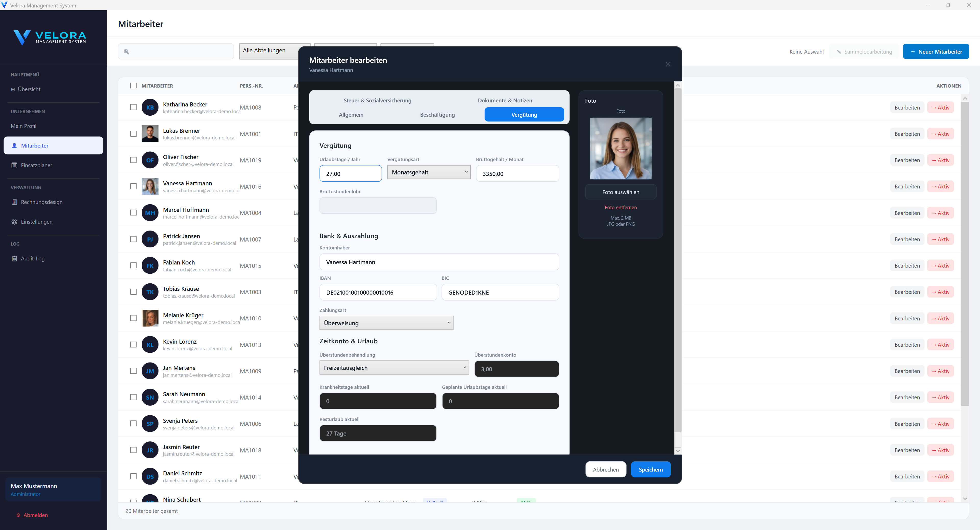Image resolution: width=980 pixels, height=530 pixels.
Task: Switch to the Allgemein tab
Action: [351, 115]
